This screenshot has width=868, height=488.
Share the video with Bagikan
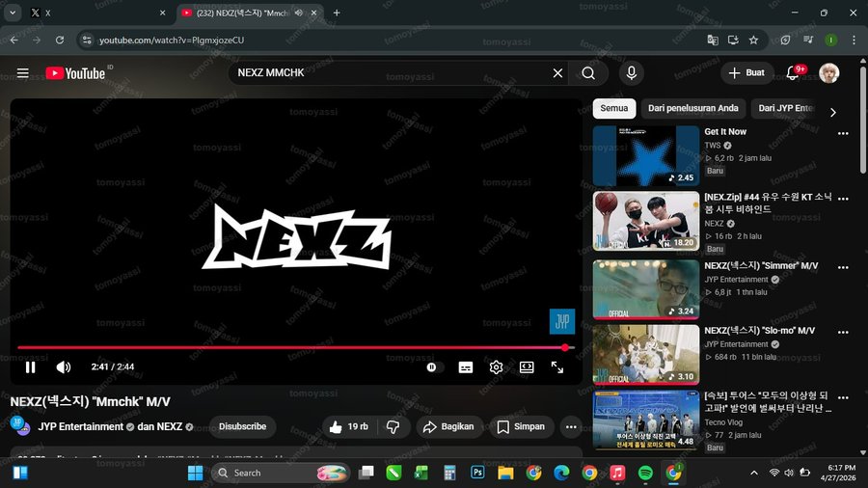(x=448, y=426)
